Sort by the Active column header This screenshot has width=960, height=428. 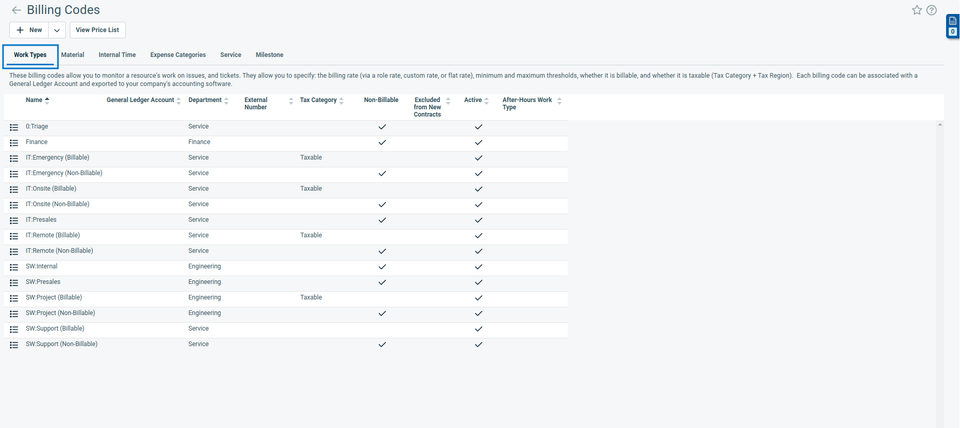475,100
